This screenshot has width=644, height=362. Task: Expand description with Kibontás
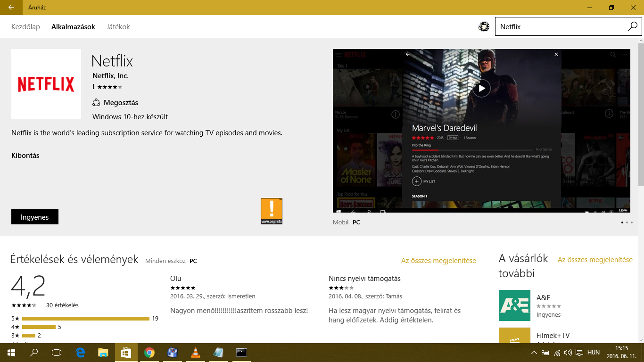[x=25, y=156]
